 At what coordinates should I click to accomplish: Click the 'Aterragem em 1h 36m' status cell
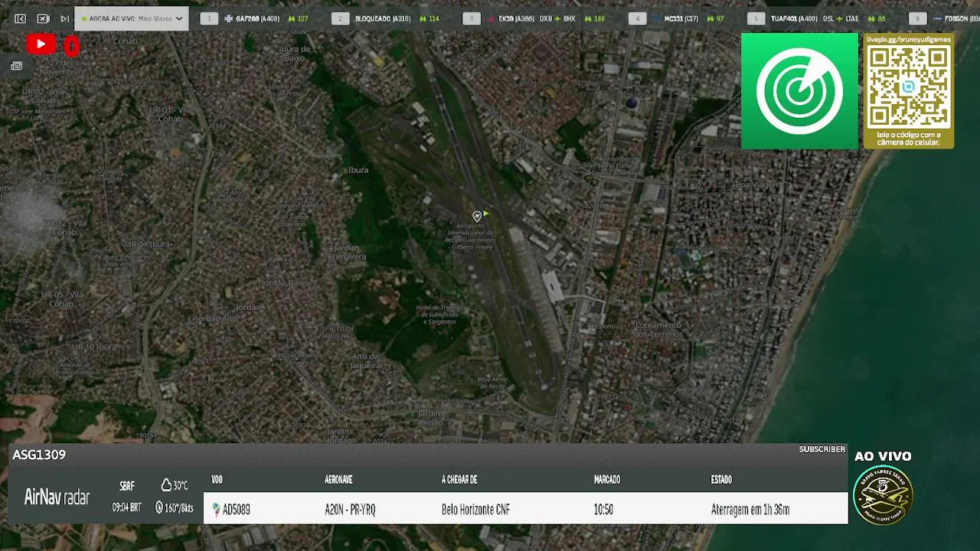(x=750, y=510)
